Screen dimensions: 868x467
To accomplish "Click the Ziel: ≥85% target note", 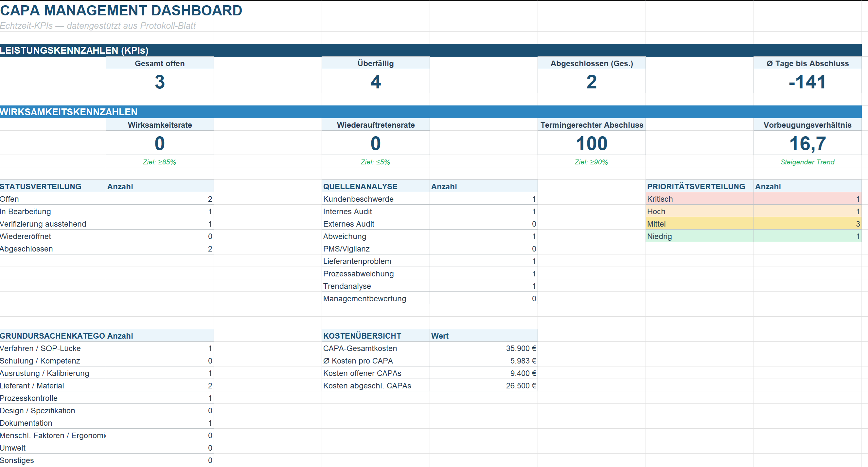I will pos(159,162).
